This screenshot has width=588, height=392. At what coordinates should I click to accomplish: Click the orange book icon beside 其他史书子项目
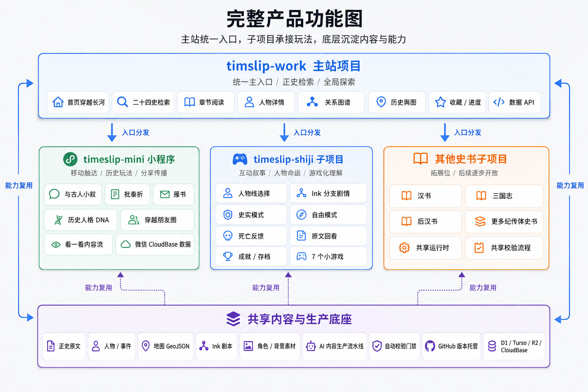[x=420, y=158]
